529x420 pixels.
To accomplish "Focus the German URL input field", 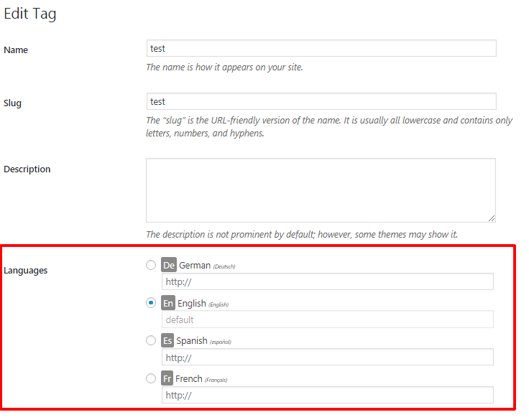I will tap(328, 281).
